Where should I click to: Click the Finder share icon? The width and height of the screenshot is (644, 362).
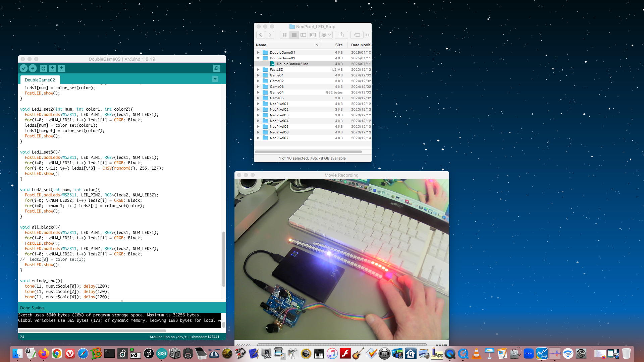pyautogui.click(x=341, y=35)
